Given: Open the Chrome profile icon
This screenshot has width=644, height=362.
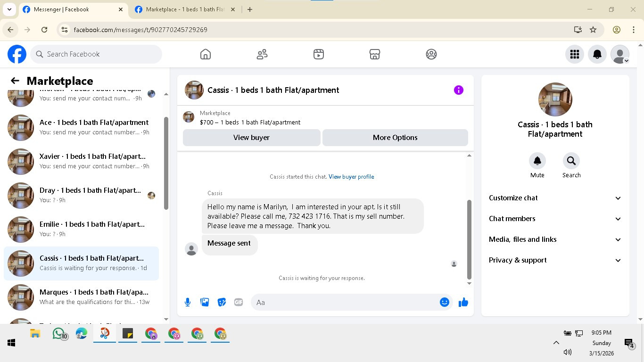Looking at the screenshot, I should [617, 30].
